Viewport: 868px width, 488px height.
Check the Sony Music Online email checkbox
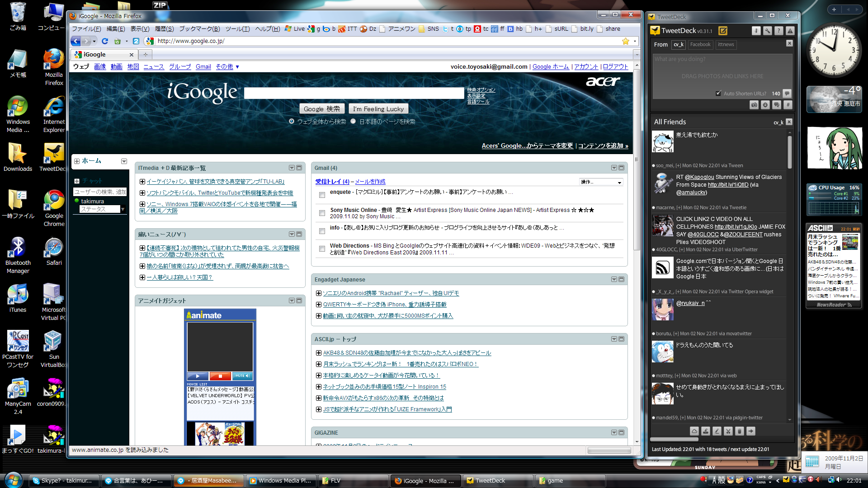(x=322, y=213)
